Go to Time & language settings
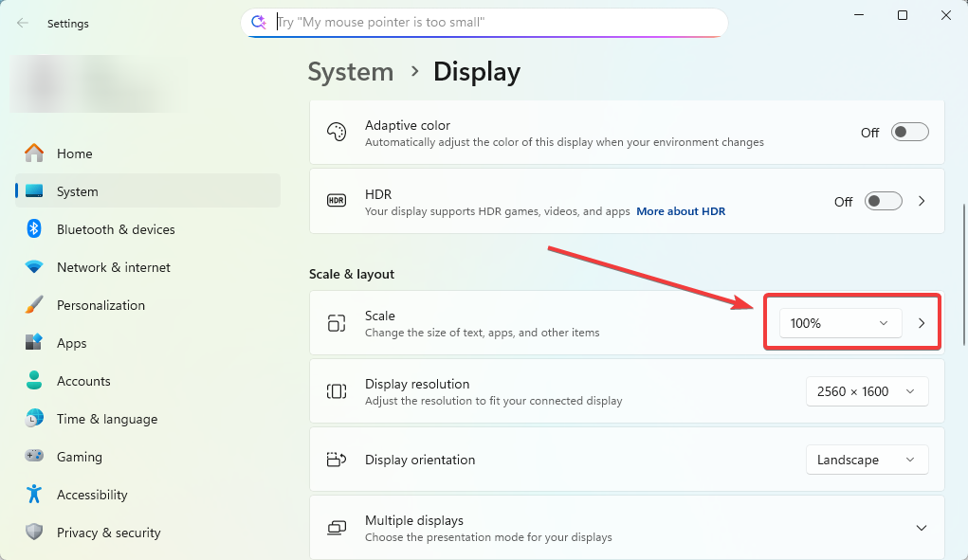Screen dimensions: 968x560 coord(106,419)
